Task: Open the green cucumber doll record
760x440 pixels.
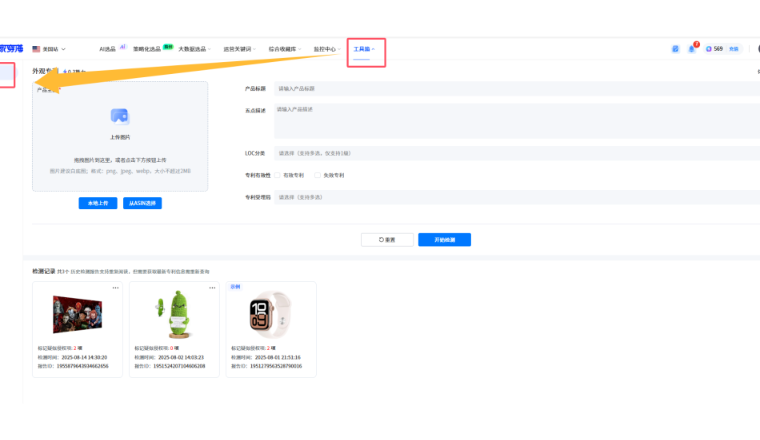Action: 174,329
